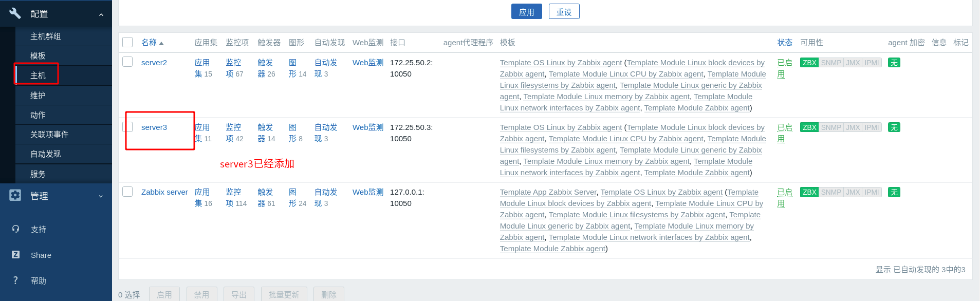980x301 pixels.
Task: Open 服务 in sidebar
Action: point(64,174)
